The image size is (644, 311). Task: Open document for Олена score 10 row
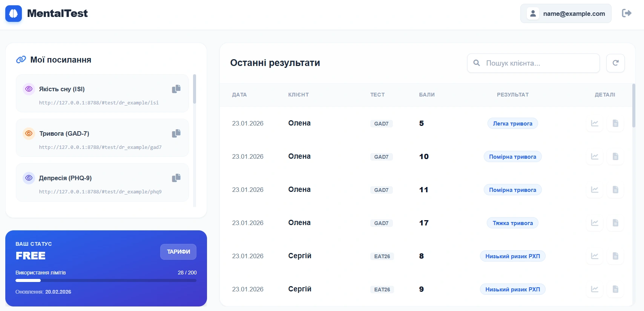pyautogui.click(x=615, y=156)
